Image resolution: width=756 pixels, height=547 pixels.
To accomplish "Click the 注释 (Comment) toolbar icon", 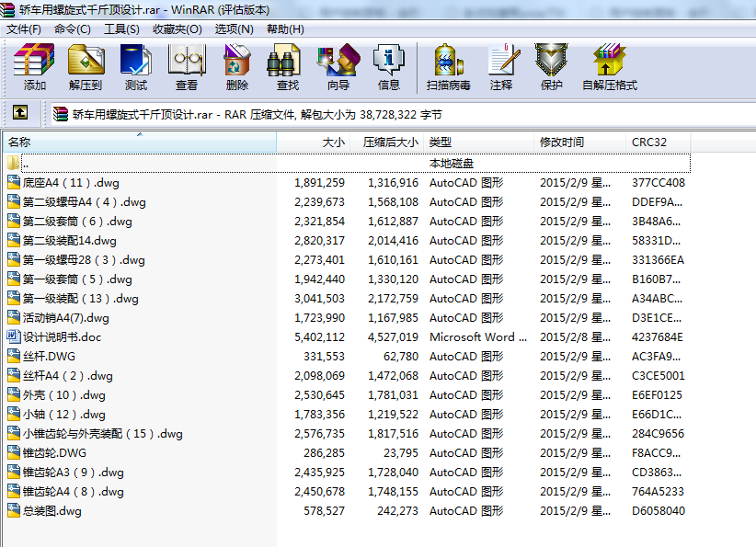I will pos(503,60).
